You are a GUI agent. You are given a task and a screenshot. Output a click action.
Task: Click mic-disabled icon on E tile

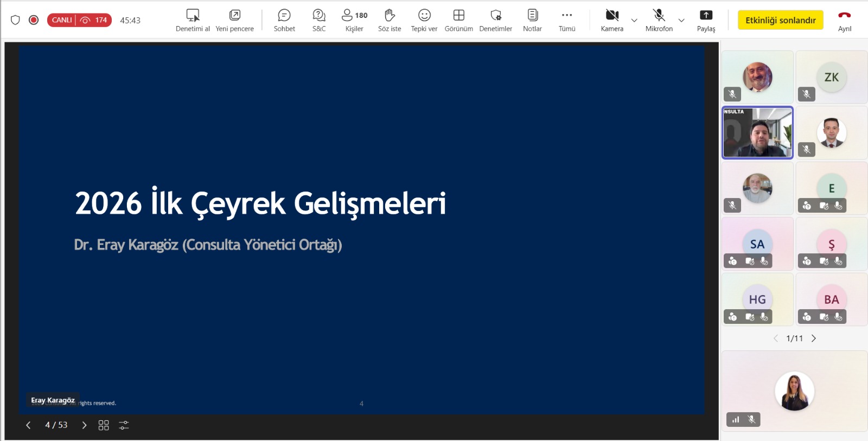click(838, 206)
